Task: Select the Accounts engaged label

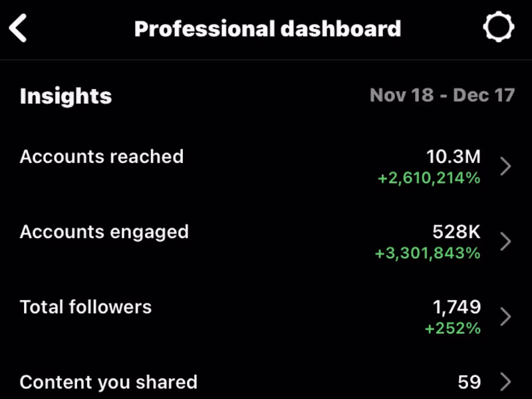Action: (104, 232)
